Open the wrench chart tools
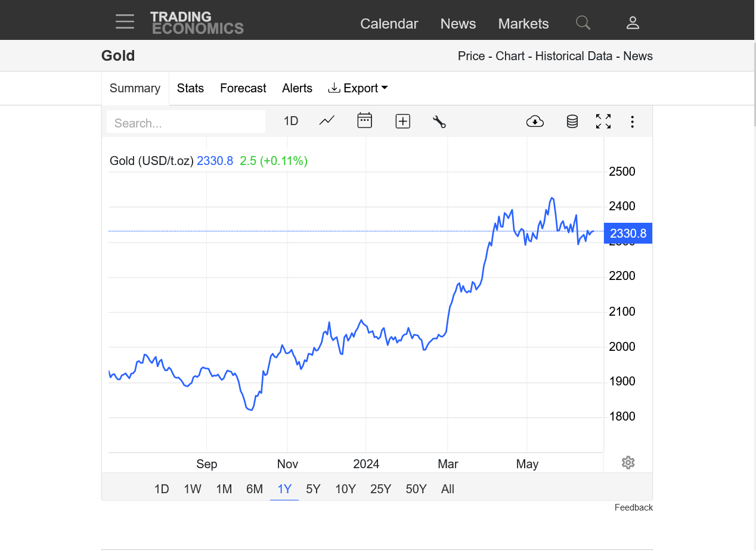The image size is (756, 551). 439,122
